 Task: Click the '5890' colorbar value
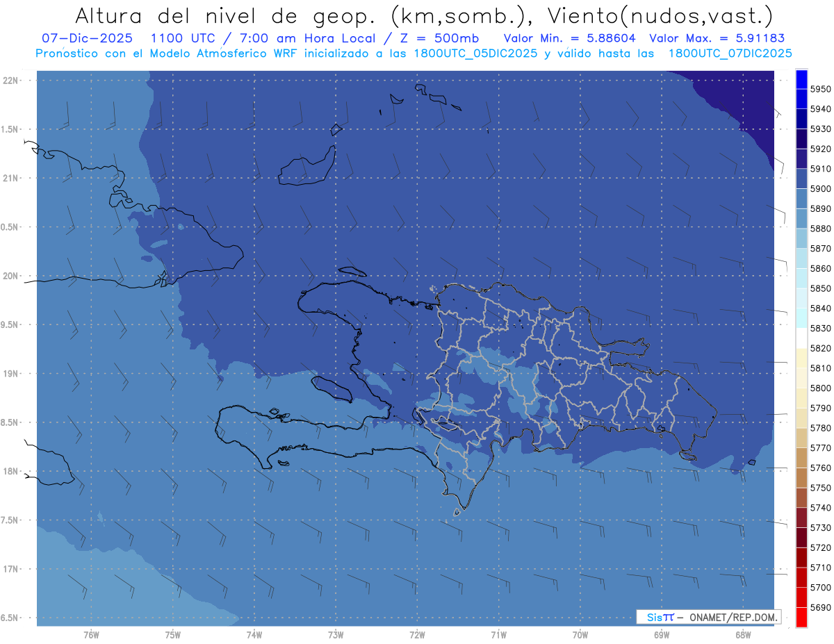(x=821, y=208)
